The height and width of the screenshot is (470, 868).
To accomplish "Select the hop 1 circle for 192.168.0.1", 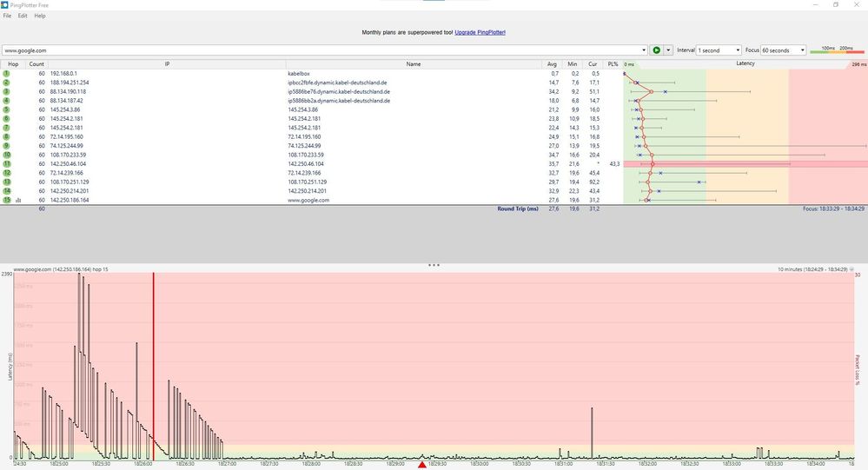I will pyautogui.click(x=7, y=73).
